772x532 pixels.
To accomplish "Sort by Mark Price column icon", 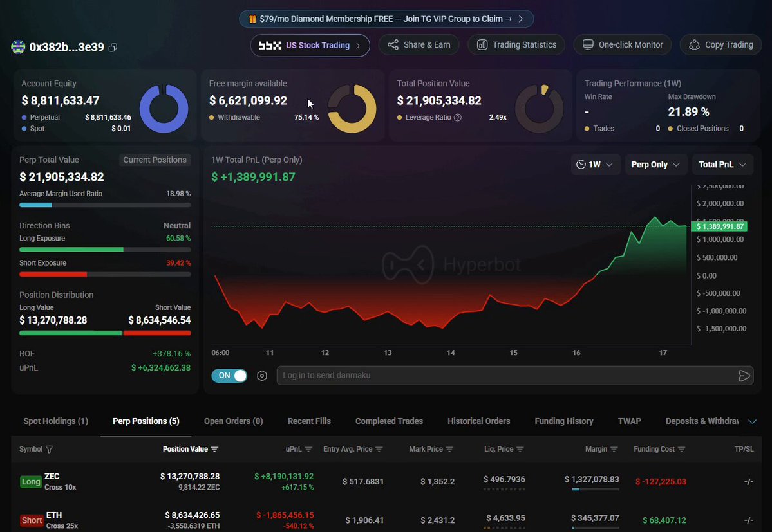I will click(449, 450).
